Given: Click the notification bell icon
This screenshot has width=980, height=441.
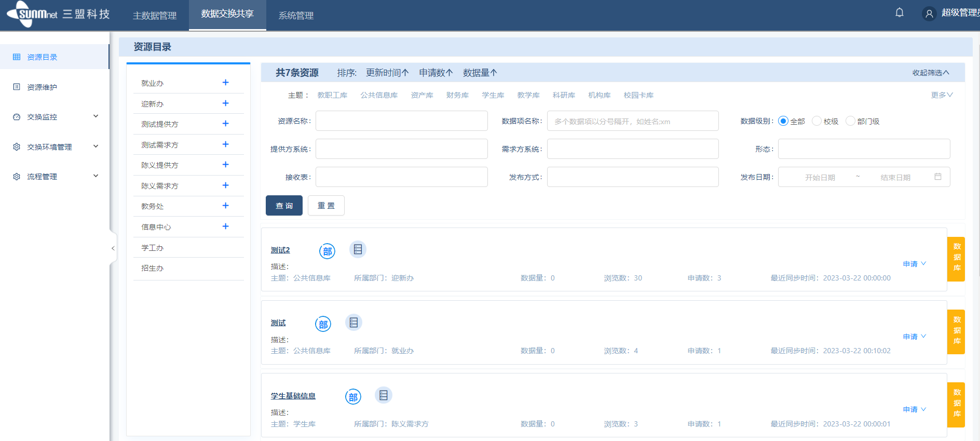Looking at the screenshot, I should coord(900,13).
